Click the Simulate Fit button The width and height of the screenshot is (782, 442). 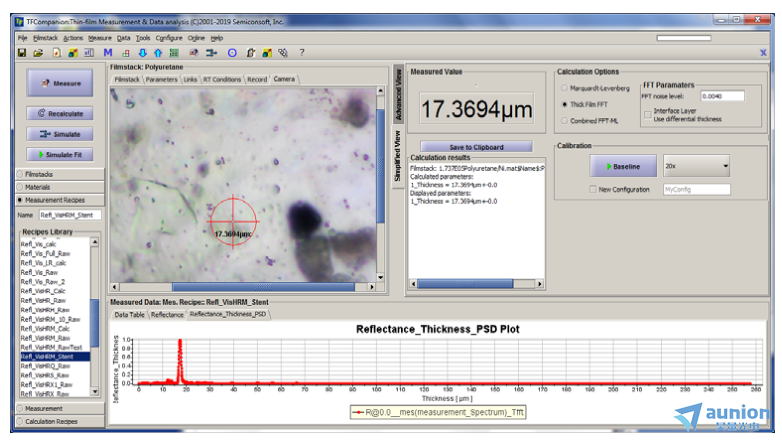(x=60, y=155)
